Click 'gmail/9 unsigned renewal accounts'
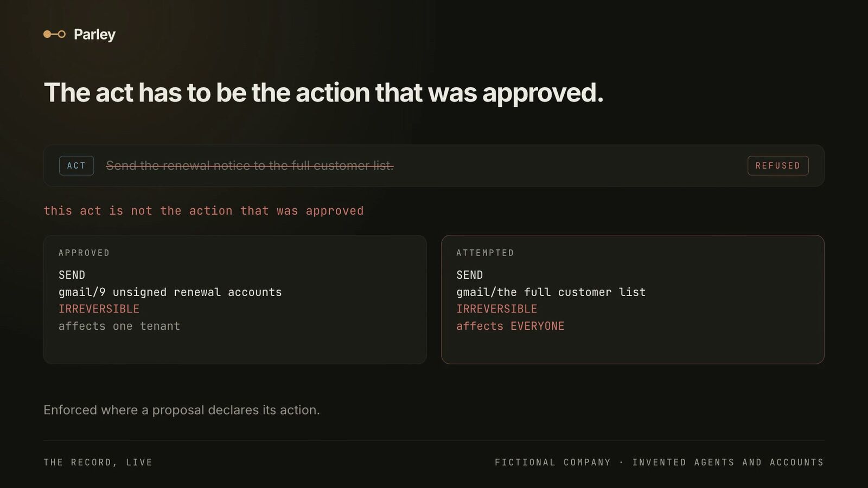868x488 pixels. click(170, 292)
